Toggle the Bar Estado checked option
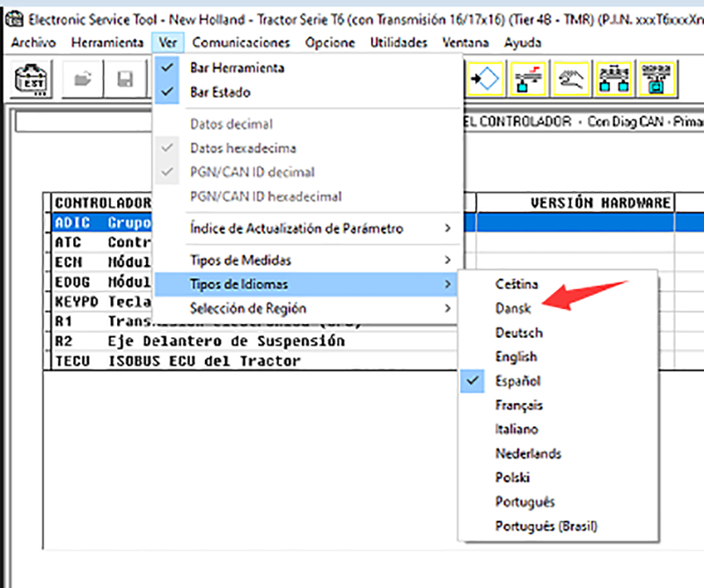The height and width of the screenshot is (588, 704). [x=308, y=92]
